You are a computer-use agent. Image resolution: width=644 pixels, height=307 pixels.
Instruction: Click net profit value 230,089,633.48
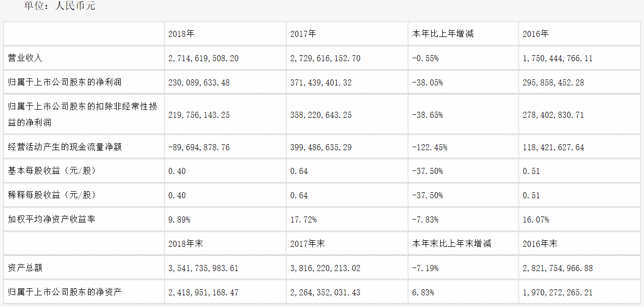[199, 82]
